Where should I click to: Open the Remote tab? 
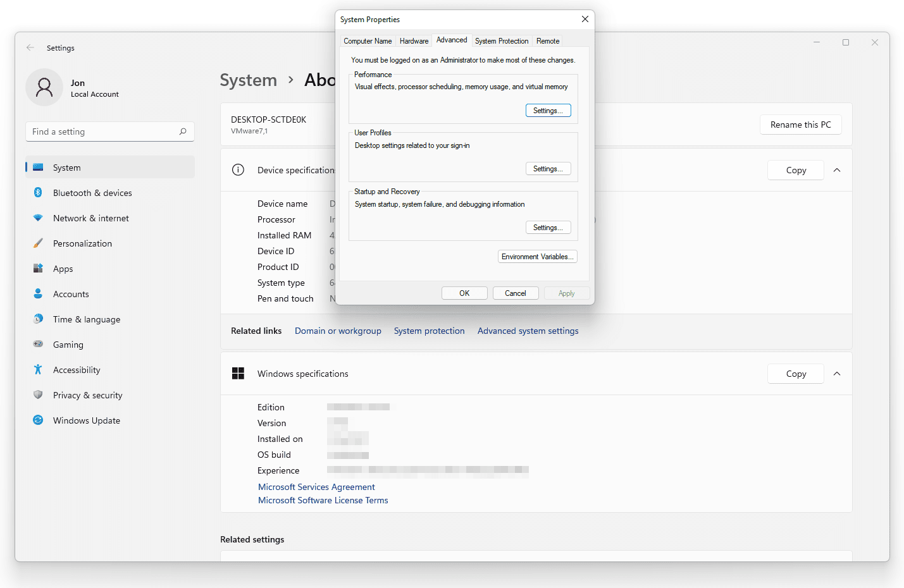[x=548, y=41]
